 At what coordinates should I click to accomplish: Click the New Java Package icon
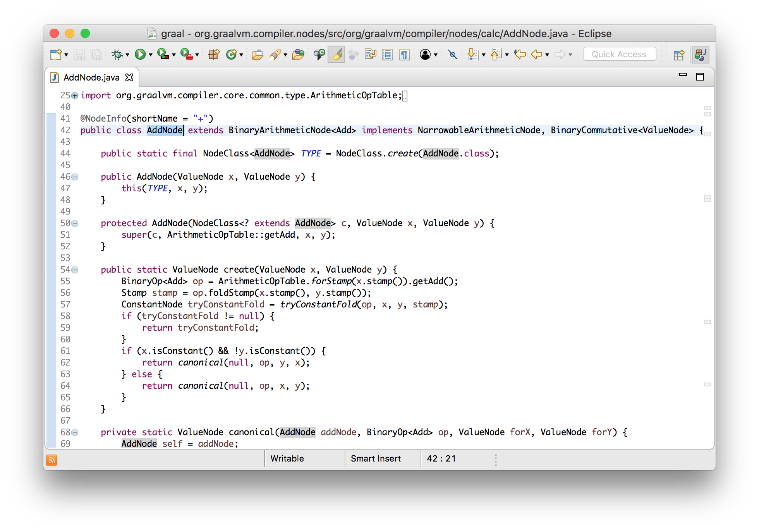coord(214,54)
